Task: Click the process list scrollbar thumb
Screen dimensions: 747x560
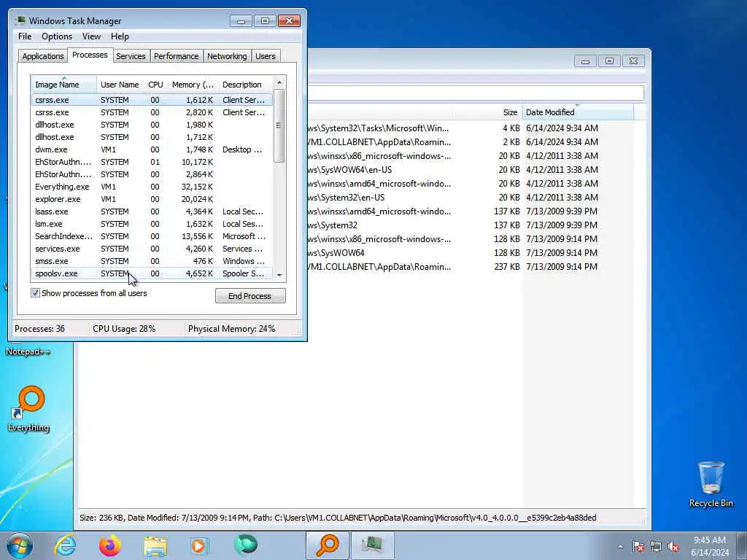Action: (279, 125)
